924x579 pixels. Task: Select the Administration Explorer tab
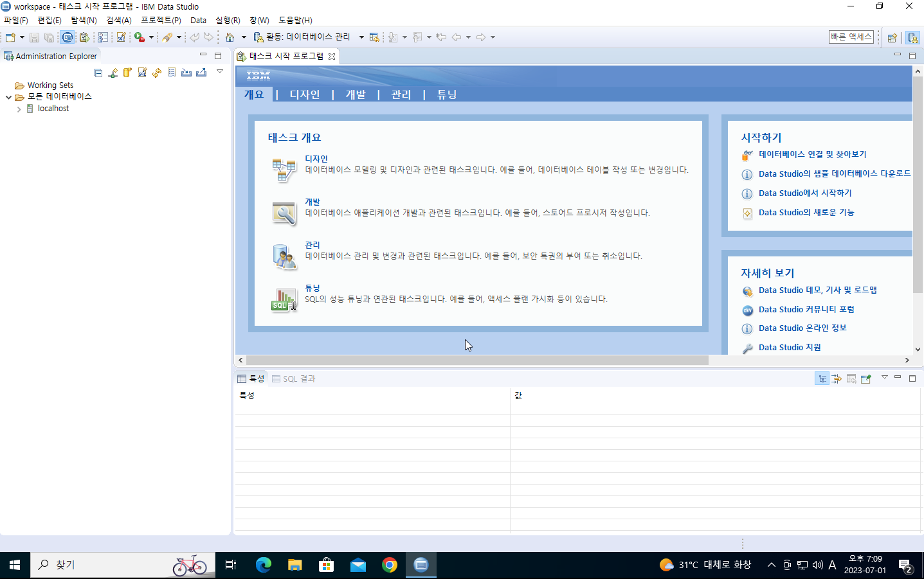coord(50,56)
